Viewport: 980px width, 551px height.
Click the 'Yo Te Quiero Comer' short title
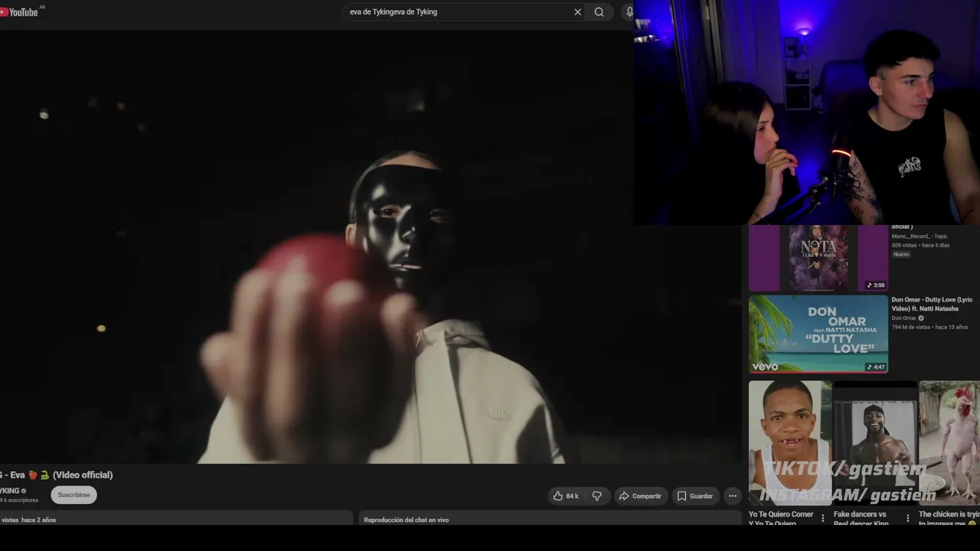pos(781,519)
